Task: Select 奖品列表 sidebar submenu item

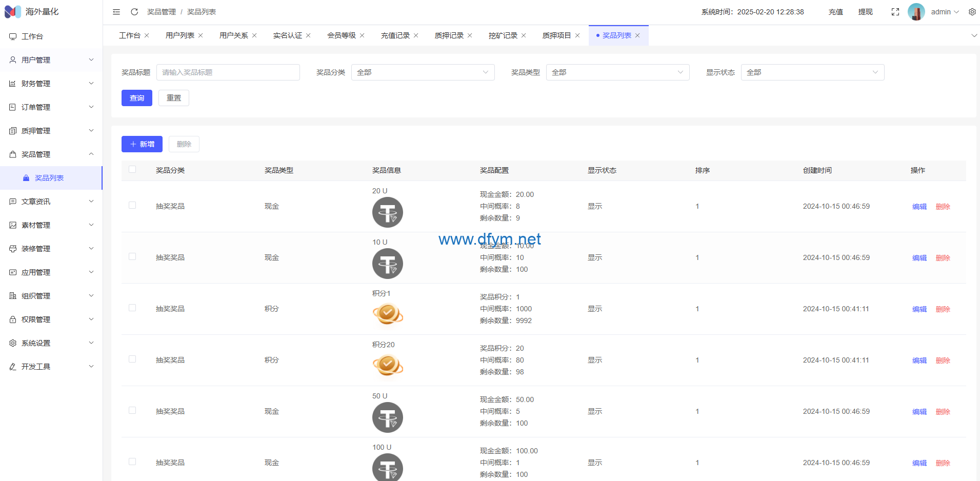Action: [x=51, y=178]
